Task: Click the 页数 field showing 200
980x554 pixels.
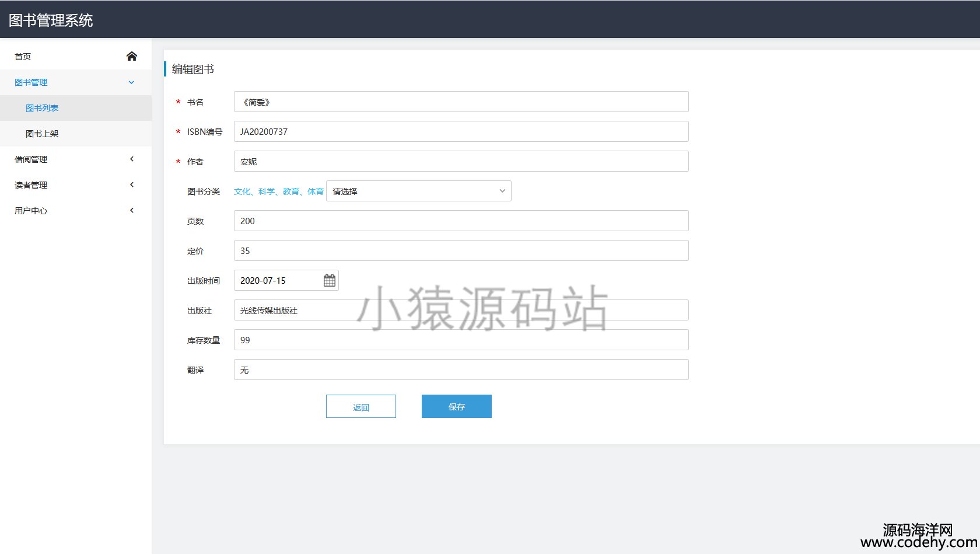Action: [x=461, y=221]
